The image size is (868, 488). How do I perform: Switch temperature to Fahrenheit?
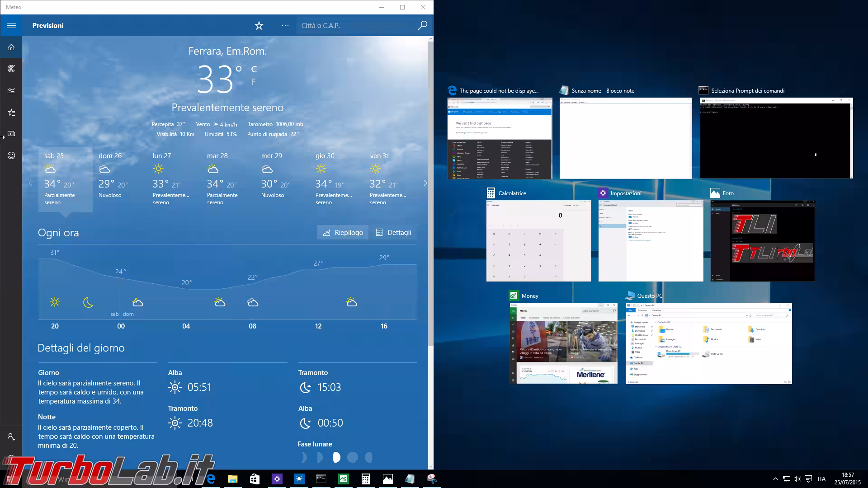point(254,81)
